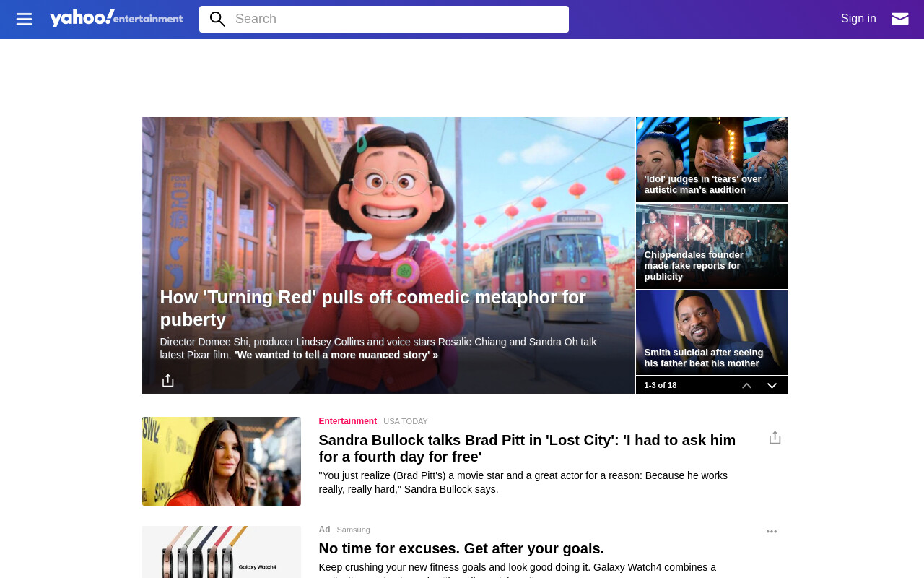Share the Sandra Bullock article via share icon
Image resolution: width=924 pixels, height=578 pixels.
(x=775, y=438)
